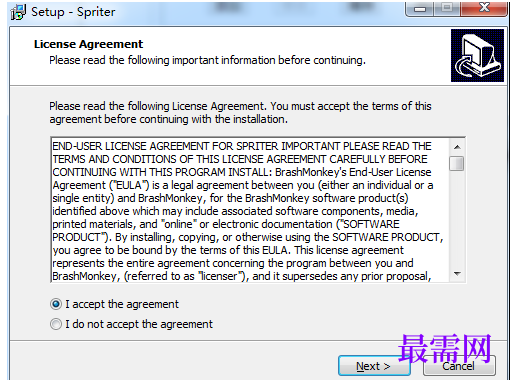
Task: Click the disabled maximize window button
Action: pos(447,8)
